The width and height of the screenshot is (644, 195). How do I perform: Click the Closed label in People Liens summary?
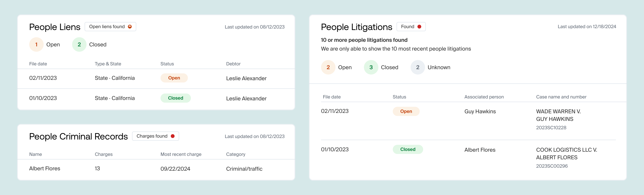click(98, 45)
